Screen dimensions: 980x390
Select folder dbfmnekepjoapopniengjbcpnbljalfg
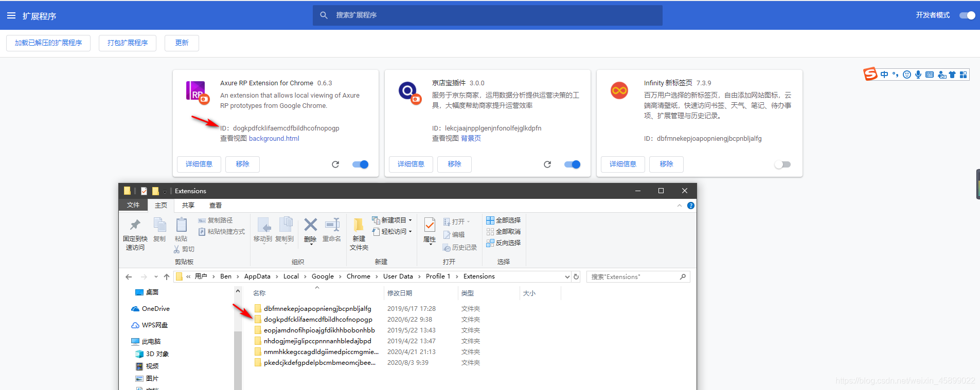[317, 309]
